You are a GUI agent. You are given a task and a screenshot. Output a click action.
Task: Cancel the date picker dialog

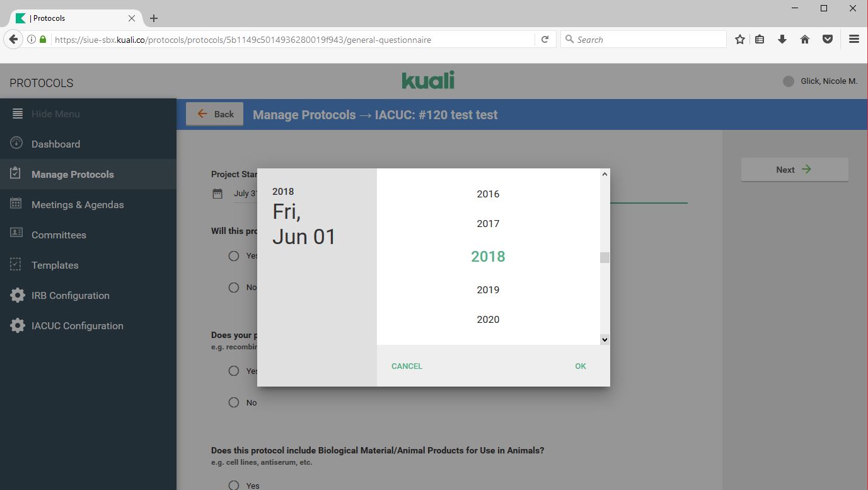point(407,366)
